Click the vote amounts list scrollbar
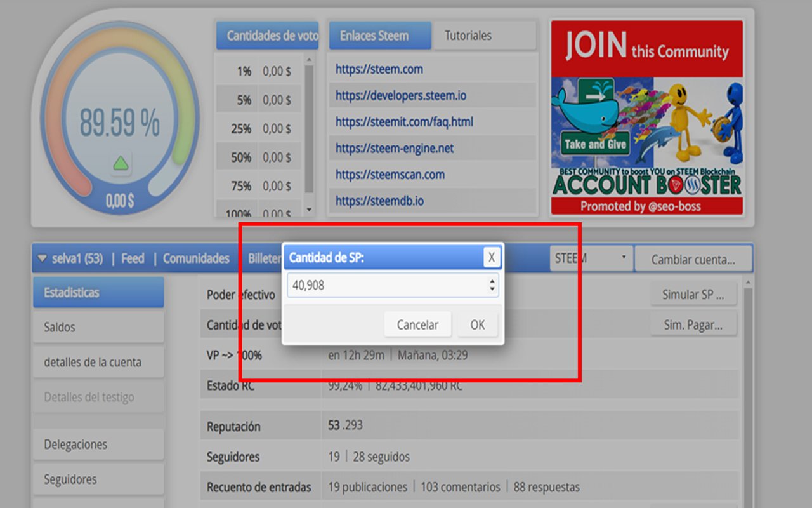This screenshot has width=812, height=508. (309, 129)
